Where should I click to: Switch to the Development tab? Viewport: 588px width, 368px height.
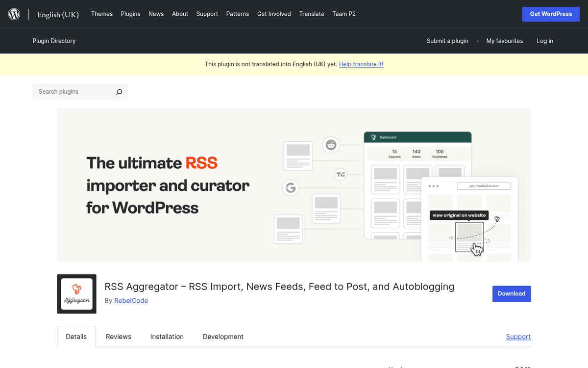[x=223, y=337]
